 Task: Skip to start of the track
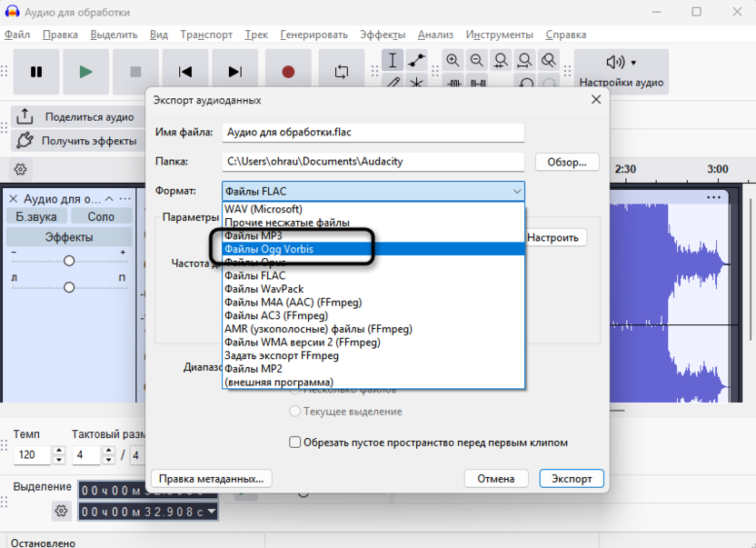point(185,72)
